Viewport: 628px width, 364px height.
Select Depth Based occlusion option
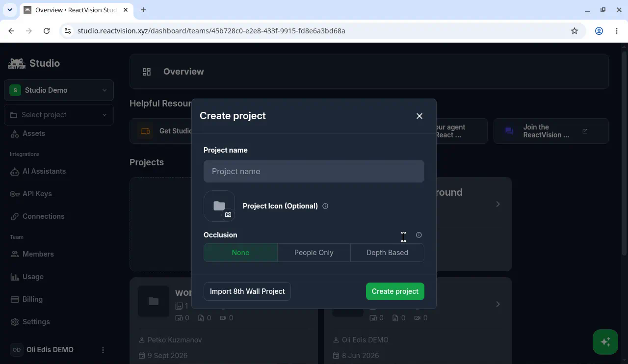tap(387, 253)
